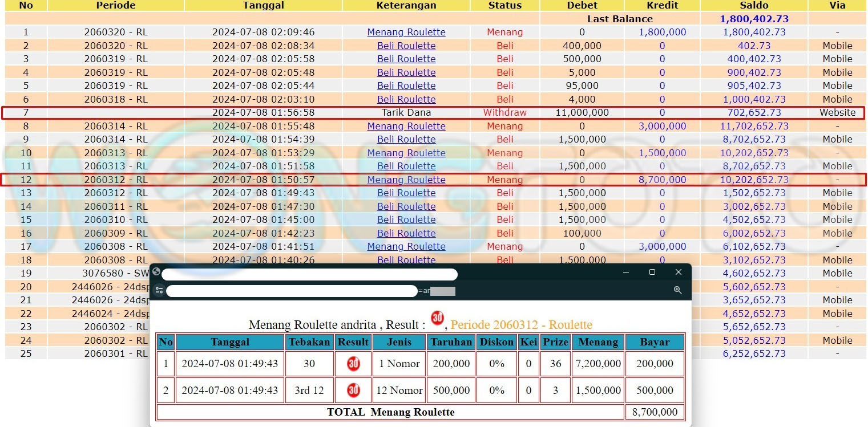Image resolution: width=868 pixels, height=427 pixels.
Task: Click the globe icon in popup title bar
Action: [156, 272]
